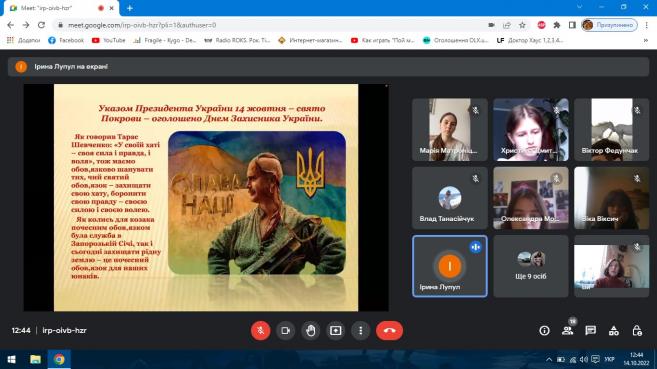Screen dimensions: 657x369
Task: Open meeting details info icon
Action: pyautogui.click(x=544, y=330)
